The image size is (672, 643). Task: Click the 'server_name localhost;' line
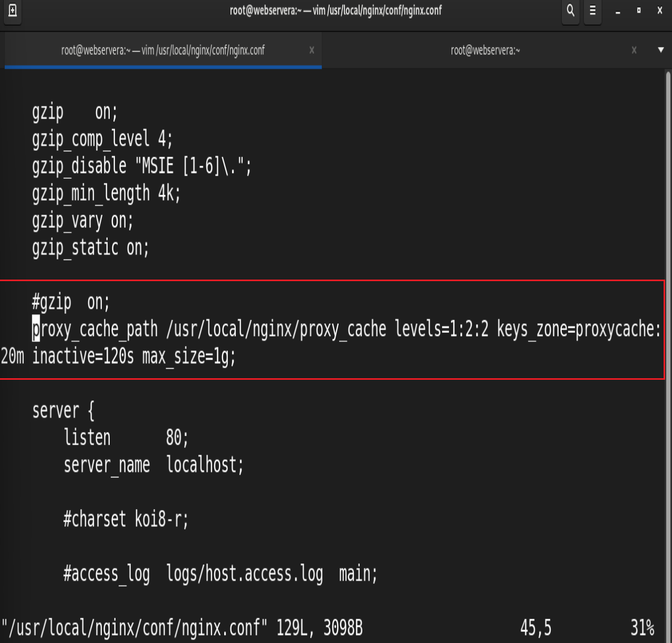pos(153,465)
